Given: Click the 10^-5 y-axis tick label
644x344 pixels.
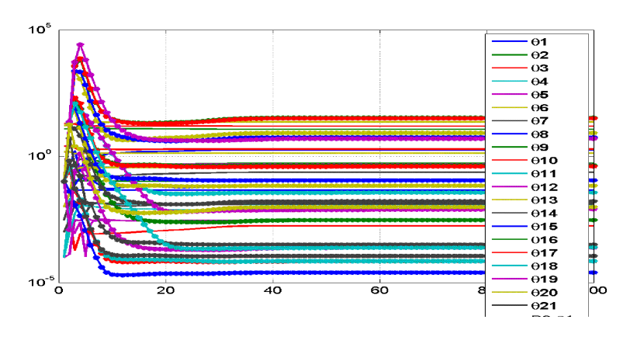Looking at the screenshot, I should (40, 281).
